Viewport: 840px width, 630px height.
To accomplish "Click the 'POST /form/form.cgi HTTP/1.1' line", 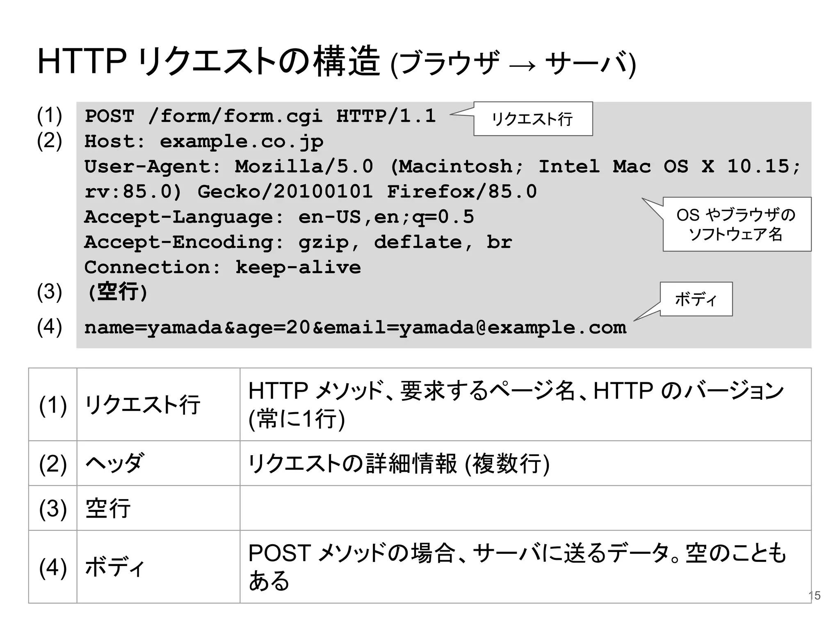I will (260, 116).
